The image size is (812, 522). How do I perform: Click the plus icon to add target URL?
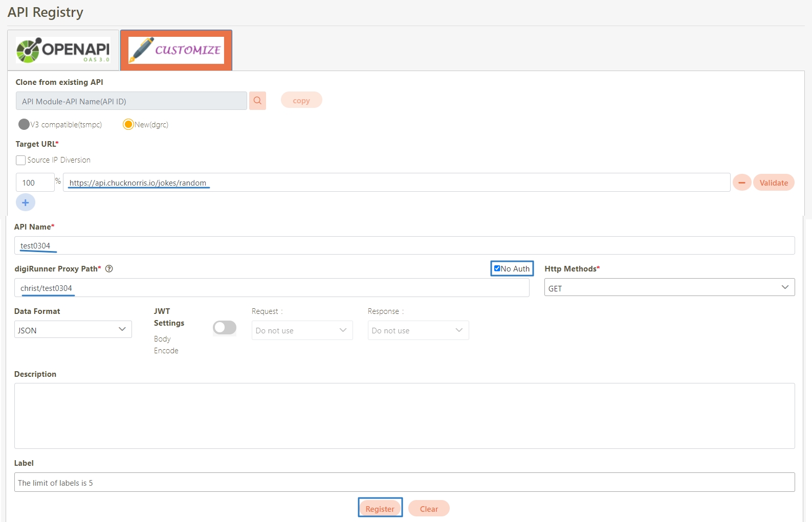[x=26, y=202]
